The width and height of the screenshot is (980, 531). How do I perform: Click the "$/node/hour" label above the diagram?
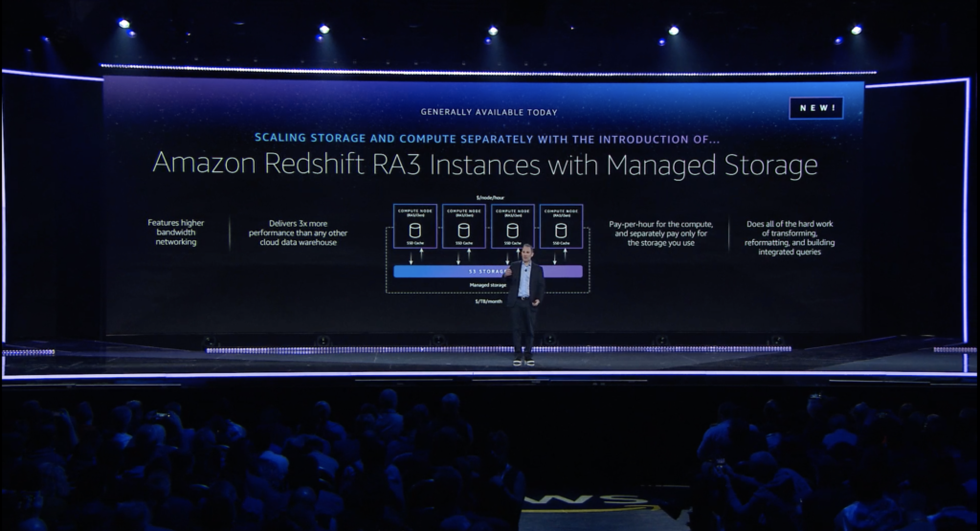(x=490, y=197)
